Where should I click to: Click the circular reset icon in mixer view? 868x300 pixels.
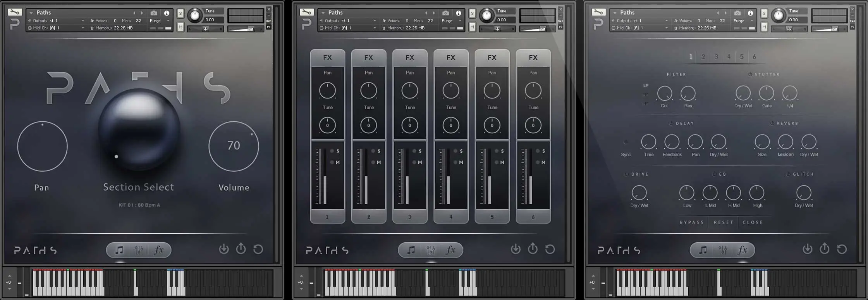550,249
